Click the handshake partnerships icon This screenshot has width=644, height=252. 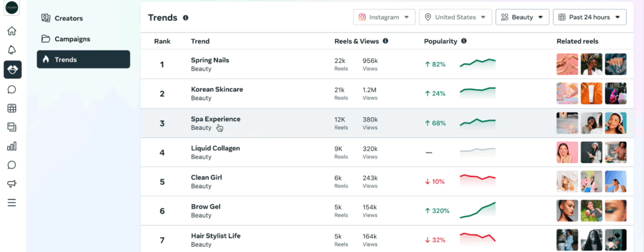click(12, 70)
